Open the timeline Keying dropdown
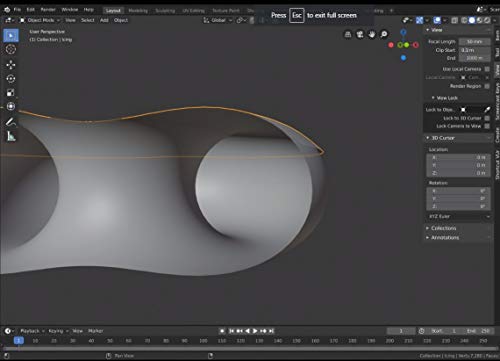The width and height of the screenshot is (500, 361). tap(58, 331)
